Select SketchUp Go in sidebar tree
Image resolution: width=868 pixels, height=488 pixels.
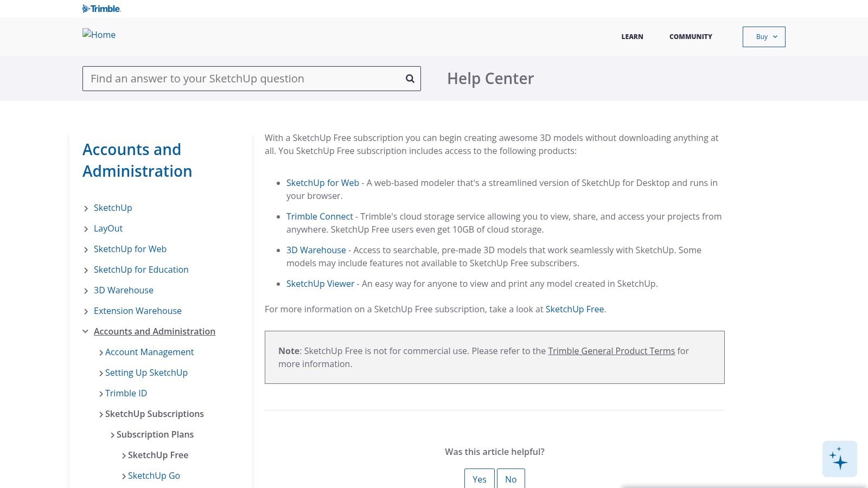[x=154, y=476]
